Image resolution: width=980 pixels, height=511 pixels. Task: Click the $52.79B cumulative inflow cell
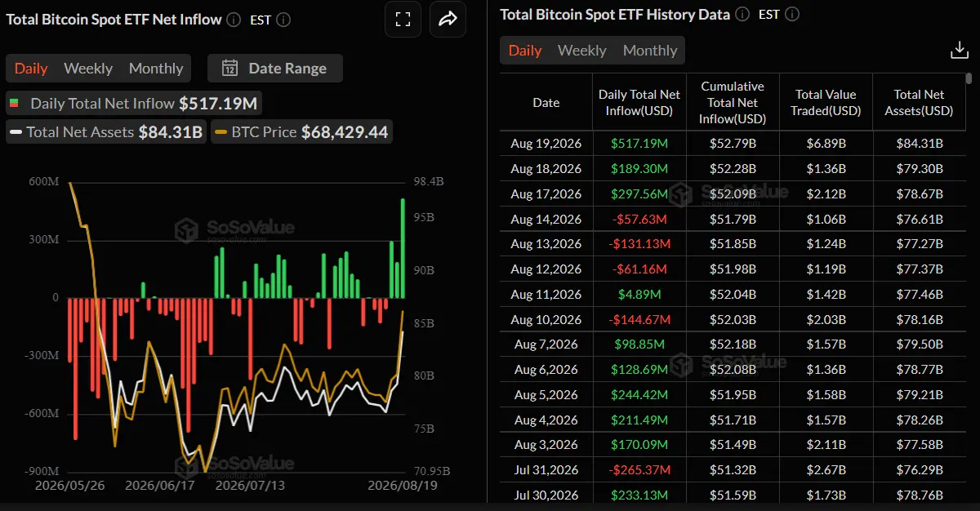tap(733, 144)
